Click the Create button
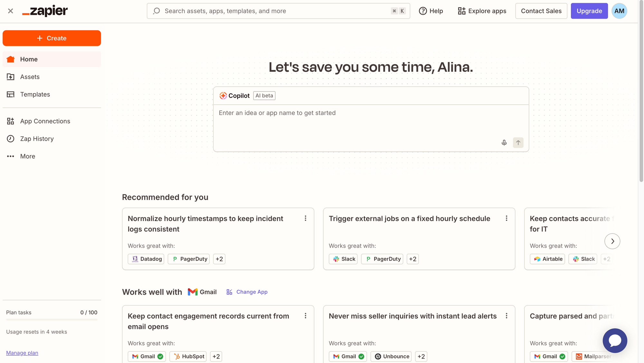Screen dimensions: 644x363 [52, 38]
